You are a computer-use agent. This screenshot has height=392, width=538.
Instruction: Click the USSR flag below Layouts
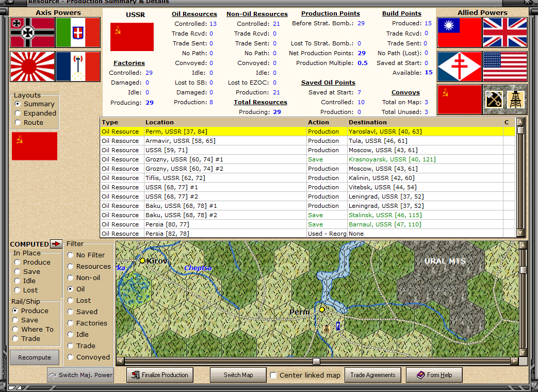(35, 146)
